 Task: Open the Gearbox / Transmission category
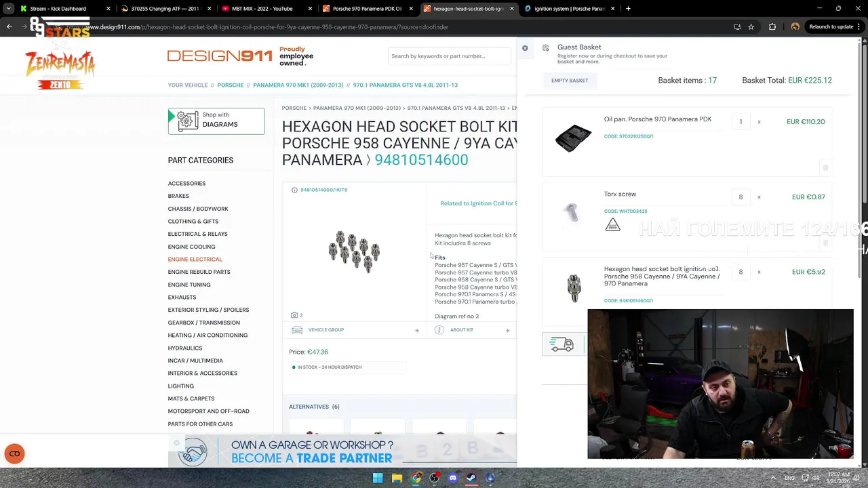click(204, 323)
